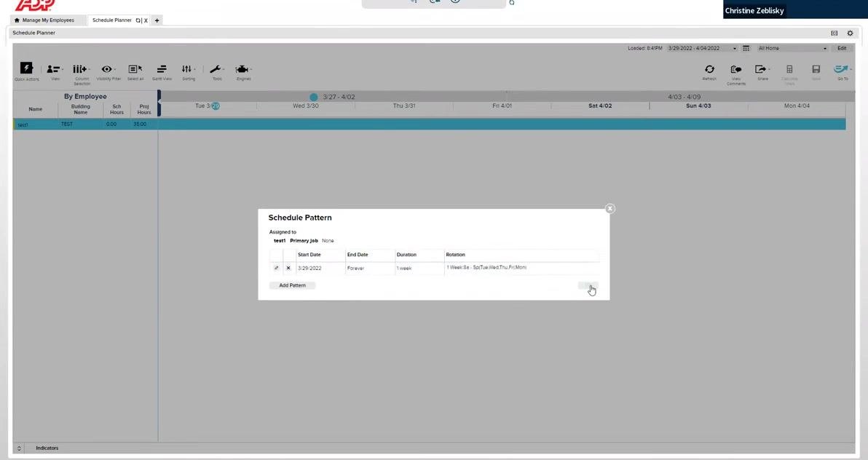868x460 pixels.
Task: Expand the Indicators panel arrows
Action: [x=19, y=448]
